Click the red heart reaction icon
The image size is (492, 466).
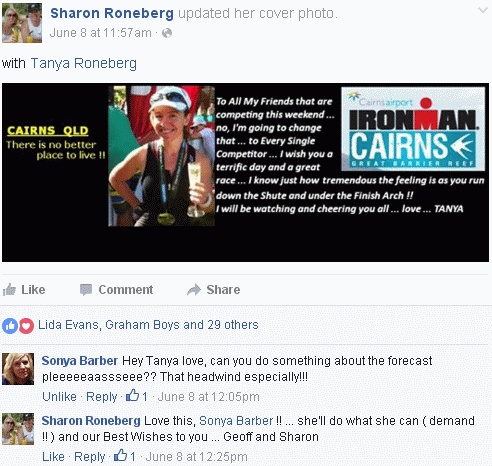(26, 326)
